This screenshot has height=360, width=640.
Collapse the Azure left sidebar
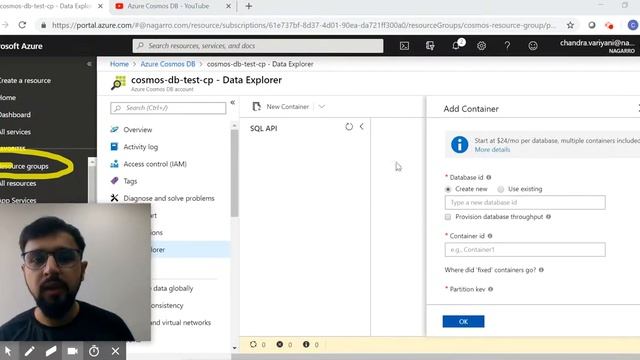(89, 64)
